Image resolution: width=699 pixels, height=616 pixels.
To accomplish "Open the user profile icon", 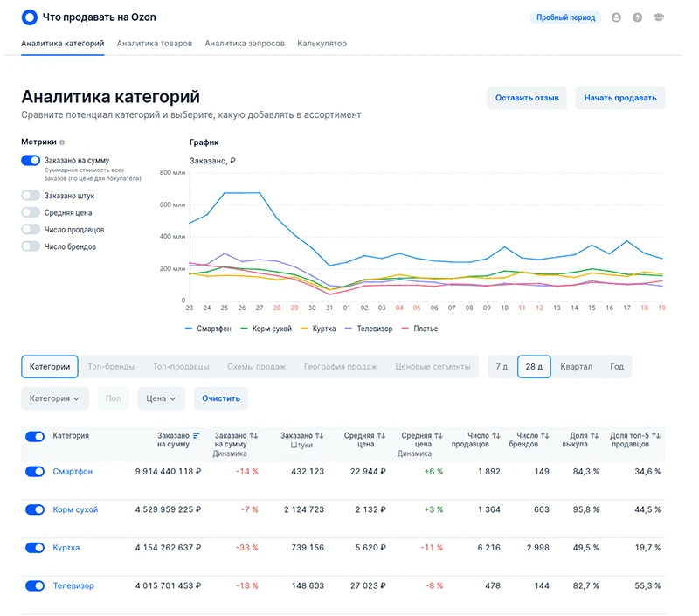I will point(616,17).
